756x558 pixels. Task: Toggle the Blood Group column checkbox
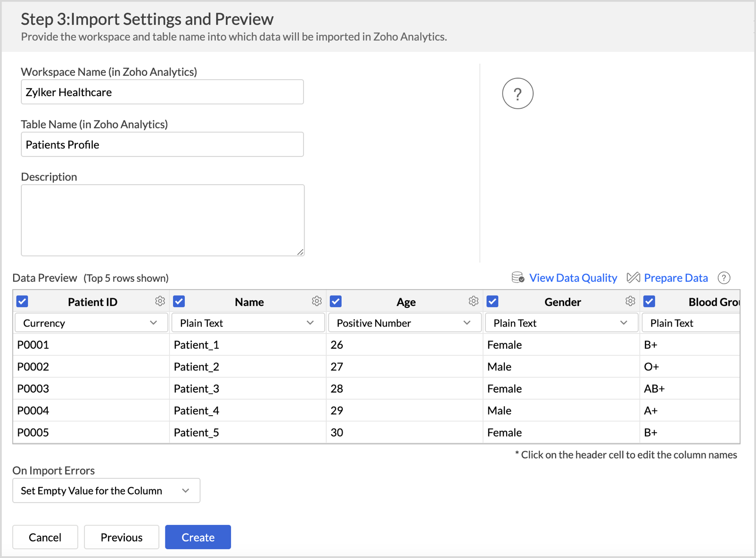click(x=649, y=301)
